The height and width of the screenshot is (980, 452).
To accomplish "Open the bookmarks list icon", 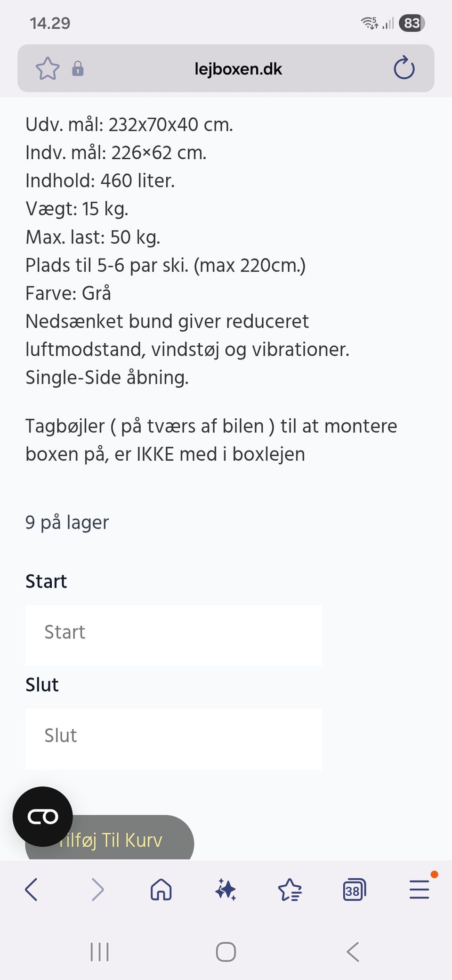I will (290, 890).
